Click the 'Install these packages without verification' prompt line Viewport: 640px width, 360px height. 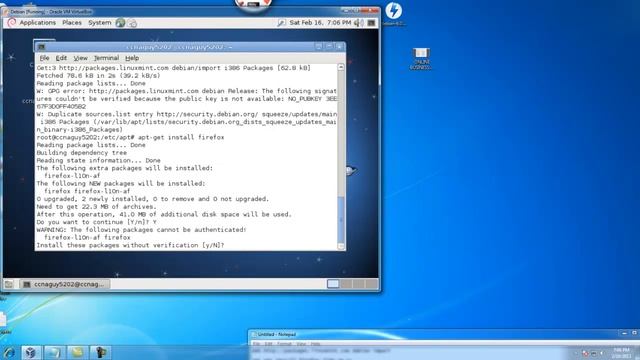130,245
